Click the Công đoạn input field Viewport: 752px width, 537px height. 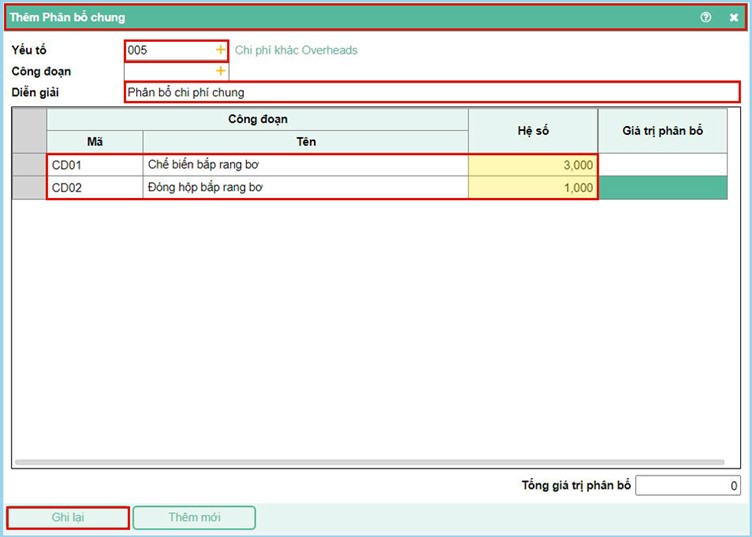coord(168,71)
